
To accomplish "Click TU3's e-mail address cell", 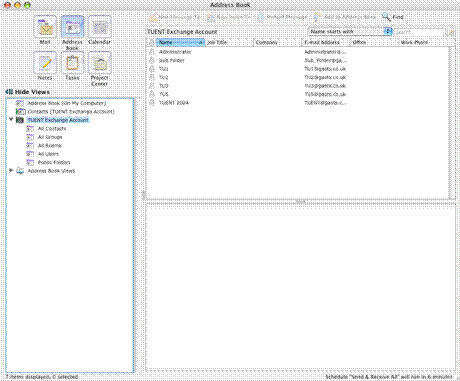I will (325, 86).
